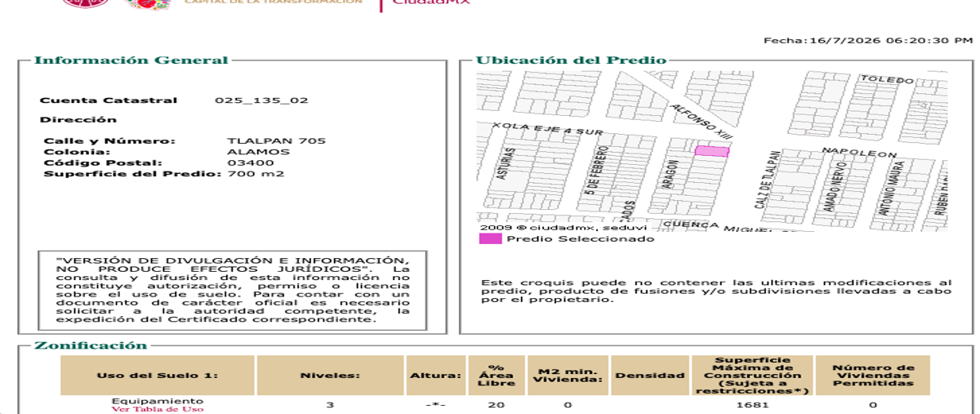980x414 pixels.
Task: Click the pink Predio Seleccionado legend swatch
Action: [x=490, y=238]
